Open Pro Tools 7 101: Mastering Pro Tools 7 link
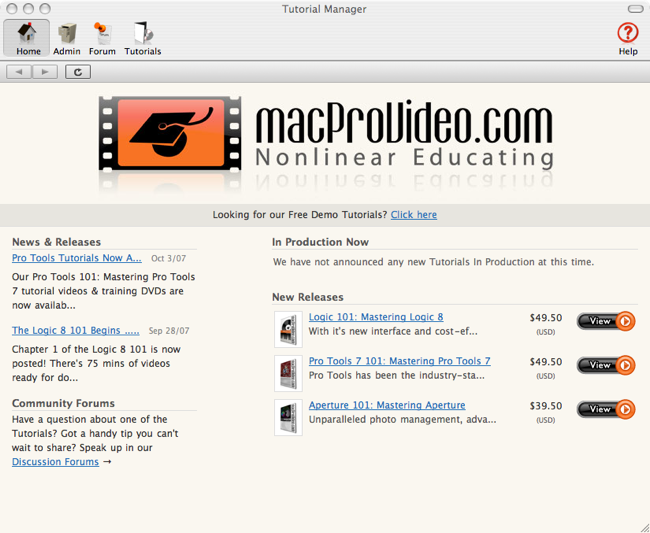Image resolution: width=650 pixels, height=533 pixels. 400,361
